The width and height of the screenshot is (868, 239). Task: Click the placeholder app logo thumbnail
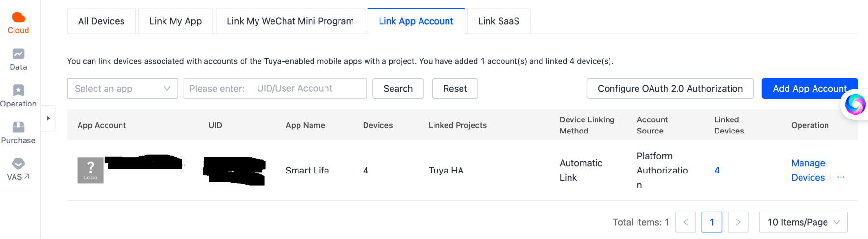pos(91,170)
